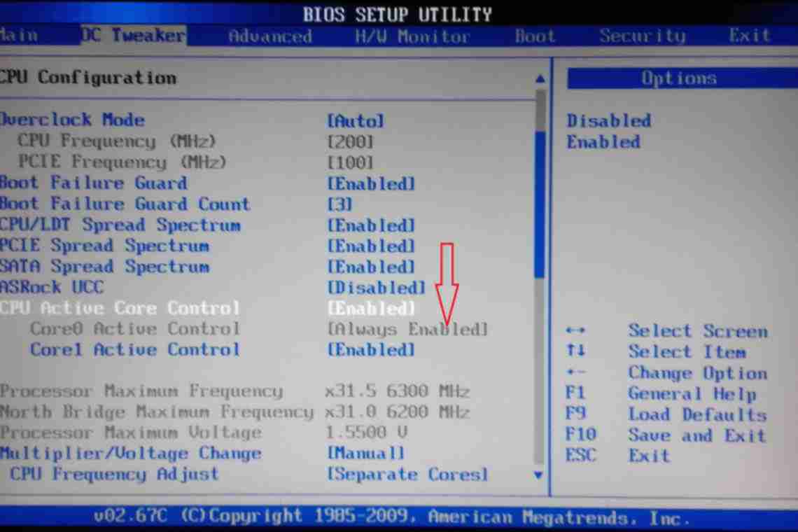Switch to the Exit tab
Viewport: 798px width, 532px height.
point(749,35)
